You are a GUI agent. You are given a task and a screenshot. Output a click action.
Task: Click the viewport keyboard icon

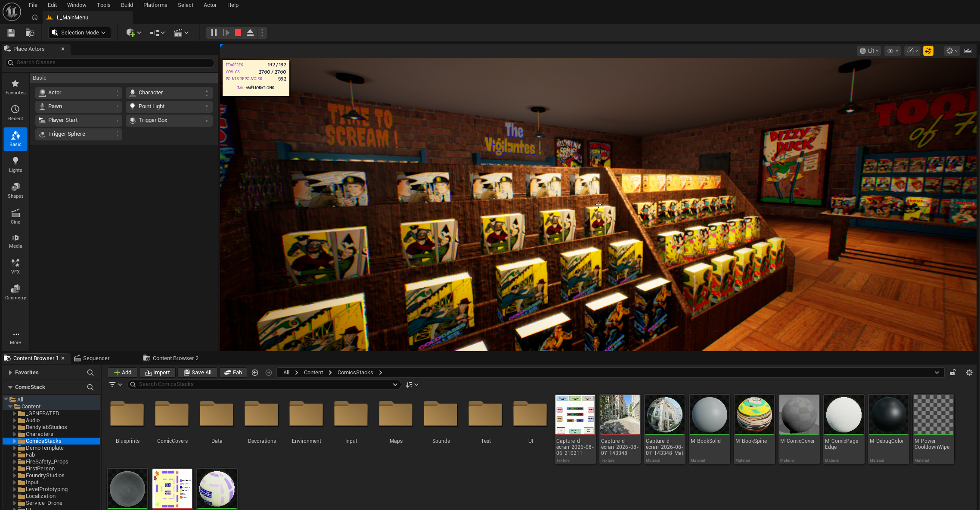[x=968, y=51]
